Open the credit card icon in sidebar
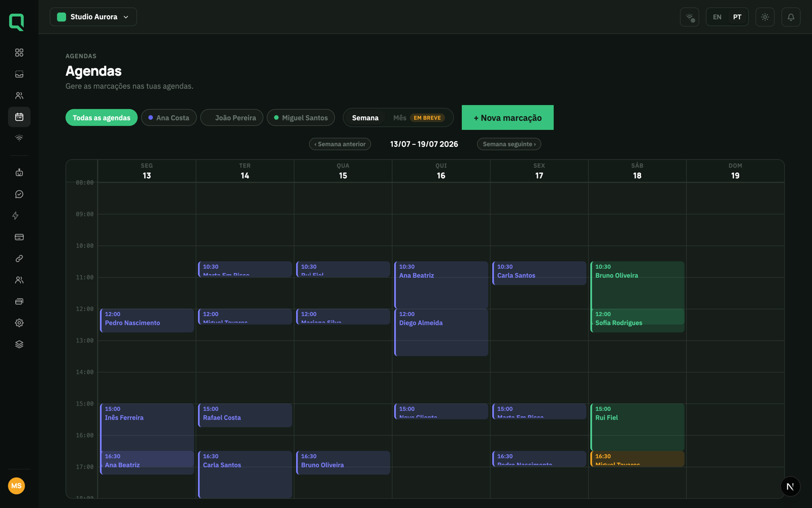812x508 pixels. [19, 237]
